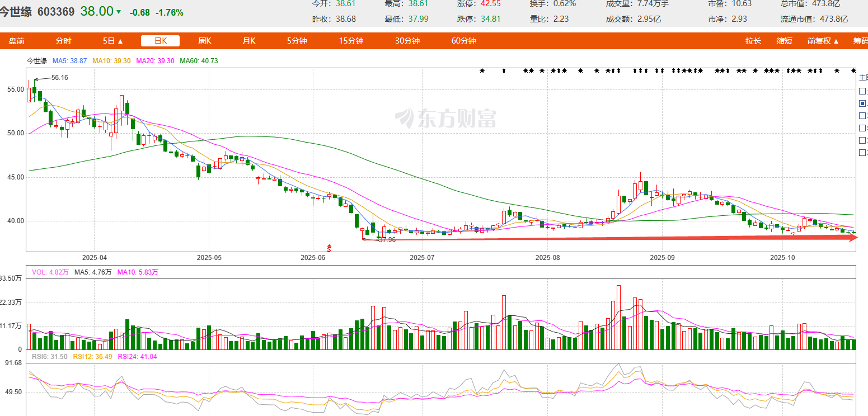Click the MA5: 38.87 legend label
The image size is (868, 416).
[69, 60]
